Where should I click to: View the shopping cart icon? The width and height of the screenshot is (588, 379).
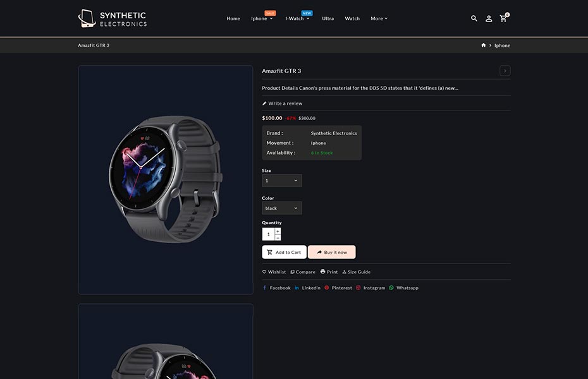point(504,18)
